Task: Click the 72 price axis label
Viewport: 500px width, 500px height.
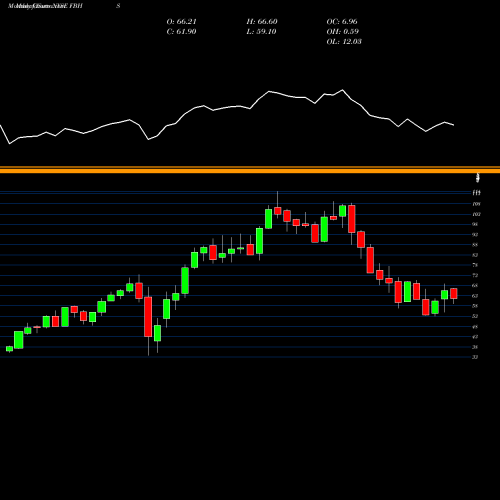Action: click(475, 275)
